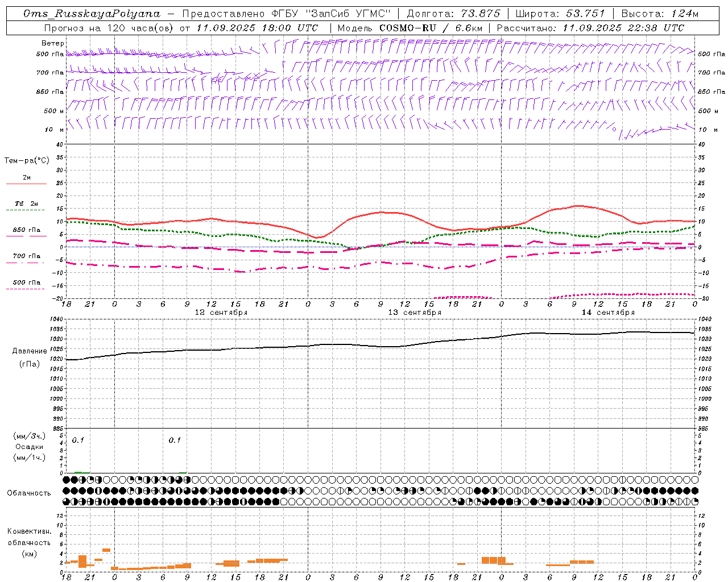Screen dimensions: 728x582
Task: Click the (мм/3ч.) precipitation unit label
Action: tap(30, 436)
